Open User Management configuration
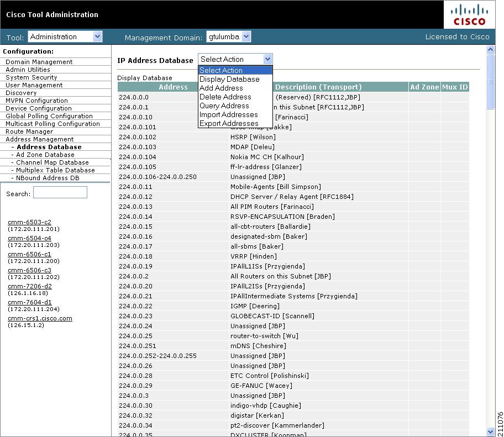 point(34,85)
